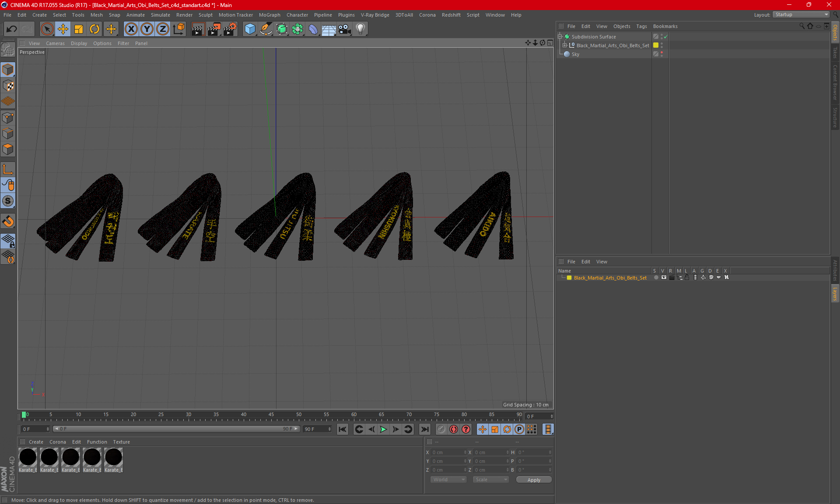This screenshot has width=840, height=504.
Task: Toggle Subdivision Surface enable checkmark
Action: point(666,37)
